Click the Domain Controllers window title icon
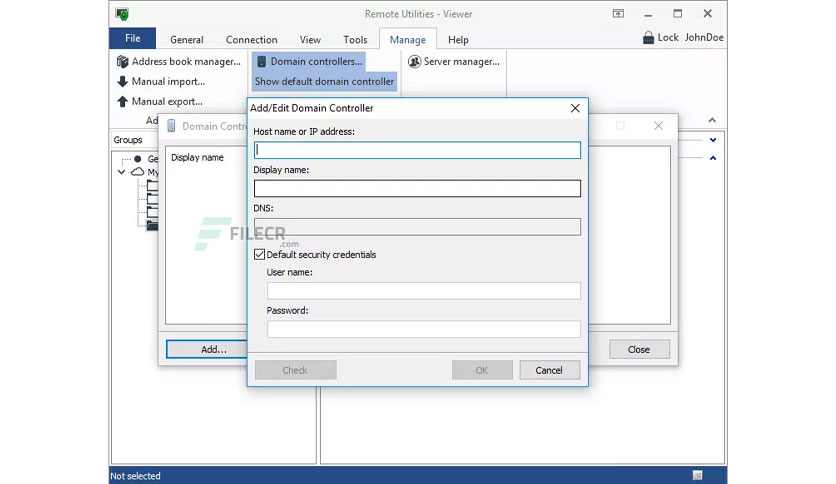 point(171,126)
